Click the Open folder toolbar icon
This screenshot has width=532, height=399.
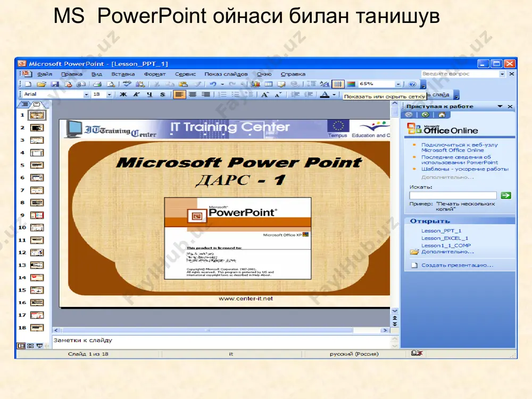pyautogui.click(x=41, y=84)
